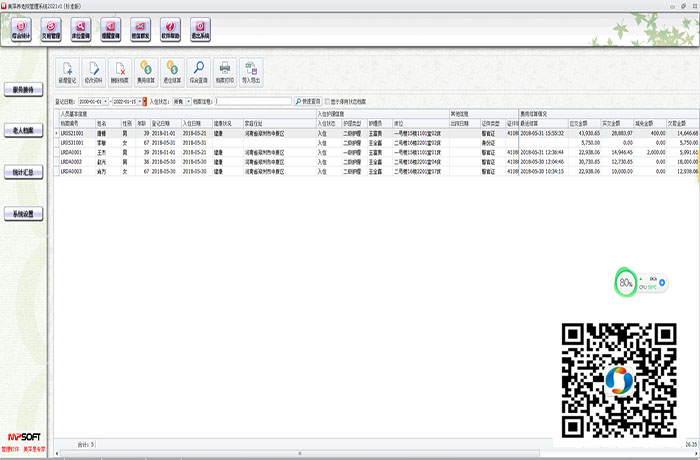Click the timestamp 2018-05-30 10:34:15
The height and width of the screenshot is (460, 700).
542,171
